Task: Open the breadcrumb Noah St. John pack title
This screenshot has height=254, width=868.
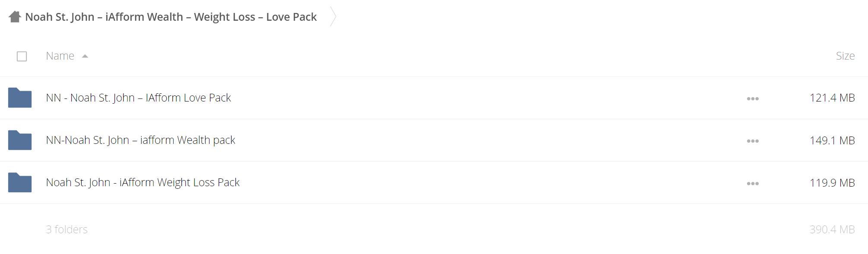Action: click(171, 17)
